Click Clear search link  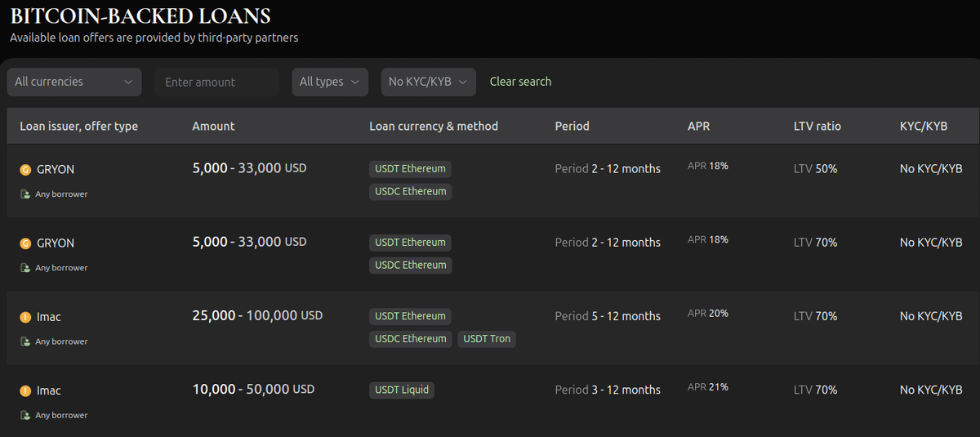coord(520,82)
